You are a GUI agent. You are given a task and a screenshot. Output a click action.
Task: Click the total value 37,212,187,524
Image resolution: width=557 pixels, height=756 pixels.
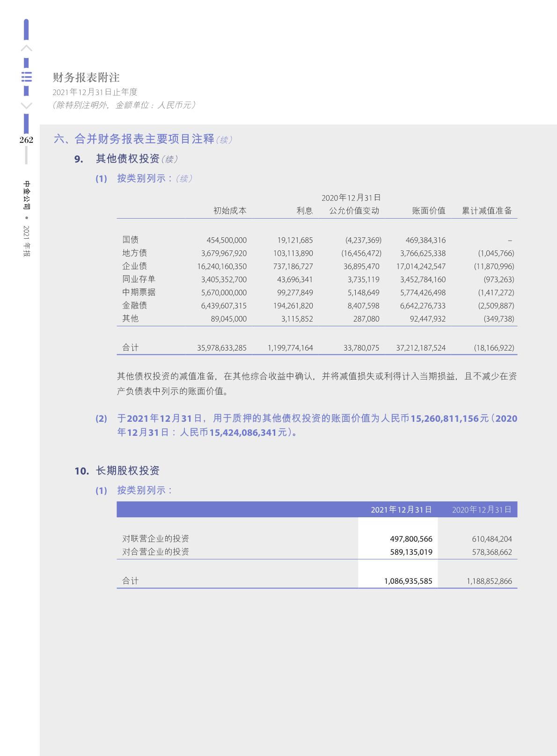point(420,348)
